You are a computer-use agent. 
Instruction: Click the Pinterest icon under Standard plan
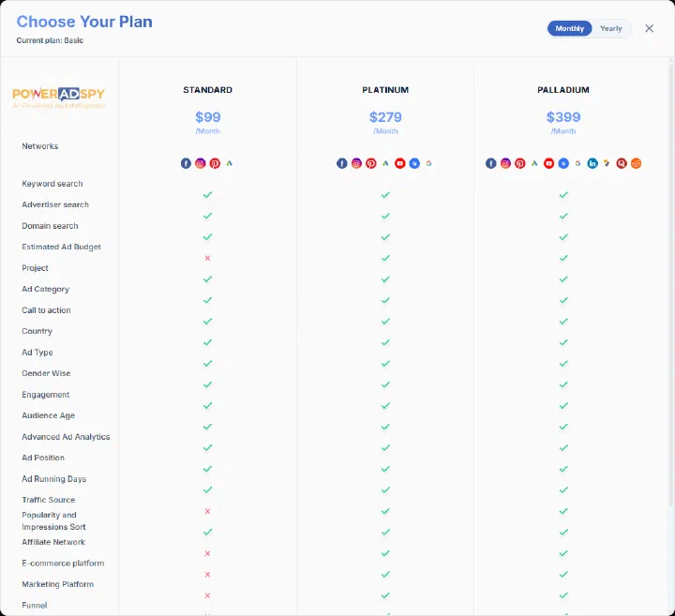pyautogui.click(x=215, y=163)
